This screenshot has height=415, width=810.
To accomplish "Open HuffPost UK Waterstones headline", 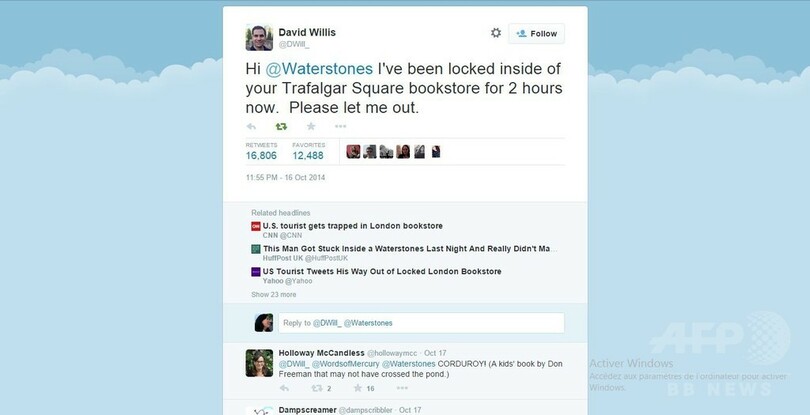I will 410,249.
